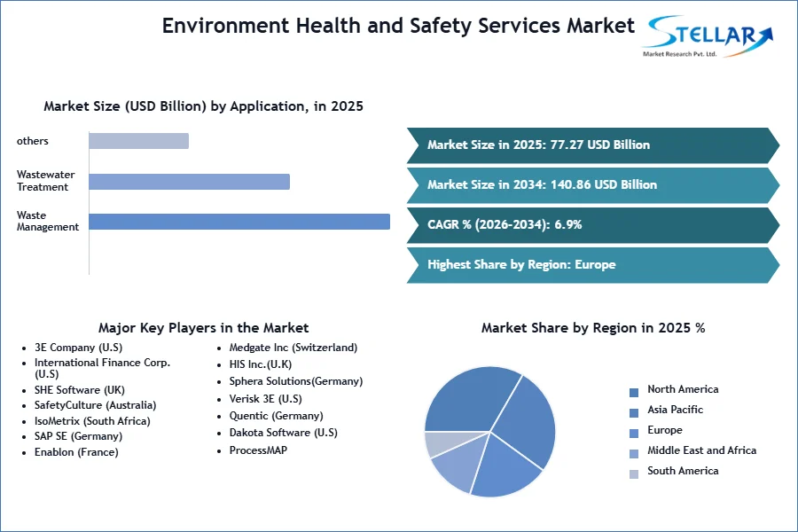798x532 pixels.
Task: Click 'Major Key Players in the Market' heading
Action: 204,328
